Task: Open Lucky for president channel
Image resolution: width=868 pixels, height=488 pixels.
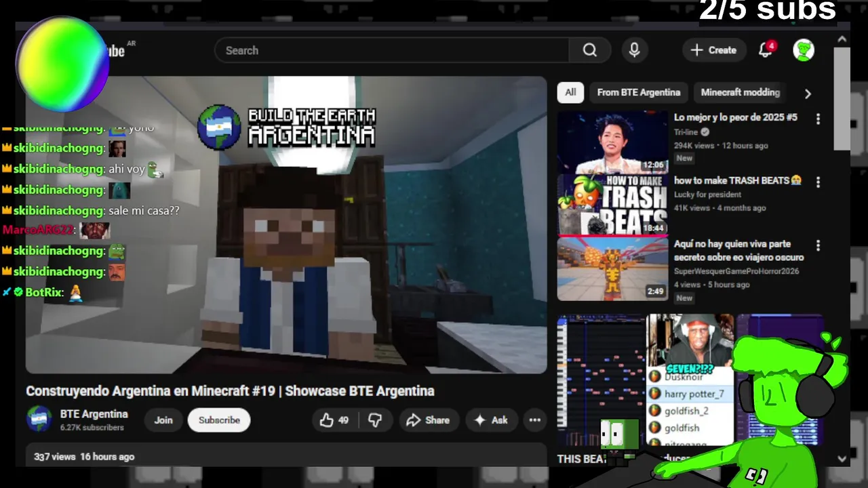Action: 707,195
